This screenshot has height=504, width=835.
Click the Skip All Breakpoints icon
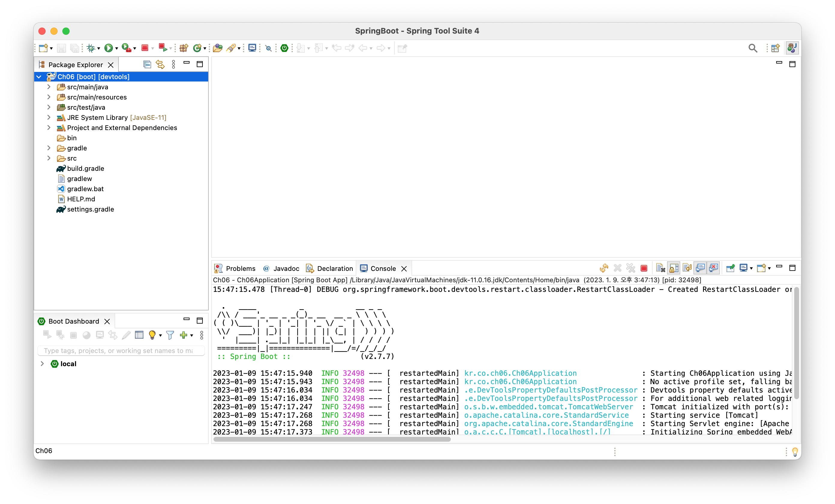268,49
